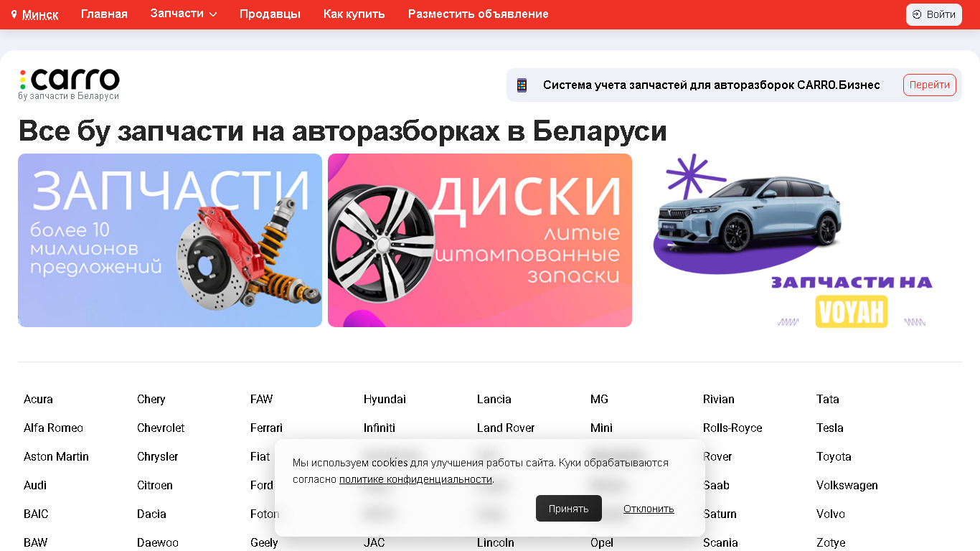The height and width of the screenshot is (551, 980).
Task: Choose the Chrysler brand
Action: pyautogui.click(x=157, y=456)
